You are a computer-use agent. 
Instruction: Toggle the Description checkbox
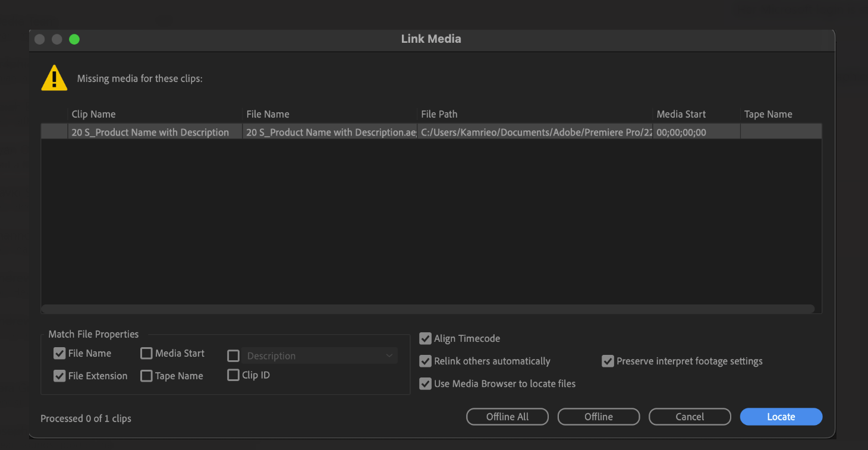point(233,355)
